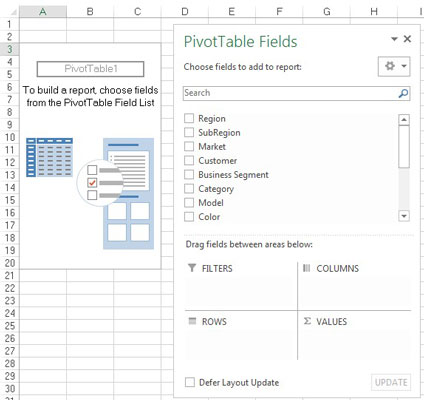Click the field list scrollbar thumb
Image resolution: width=424 pixels, height=400 pixels.
(404, 147)
